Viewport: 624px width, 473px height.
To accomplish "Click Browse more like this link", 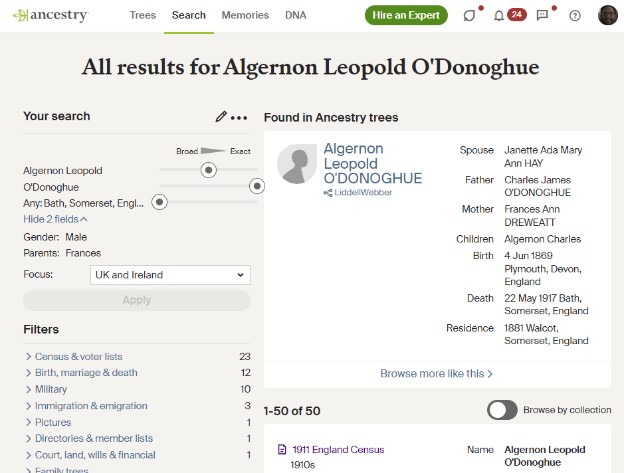I will [437, 374].
